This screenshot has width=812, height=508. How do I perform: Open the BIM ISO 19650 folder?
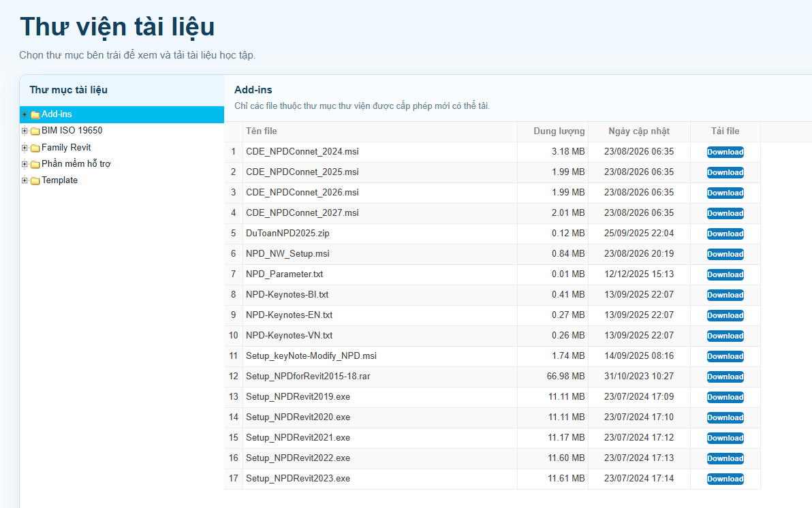click(x=72, y=131)
